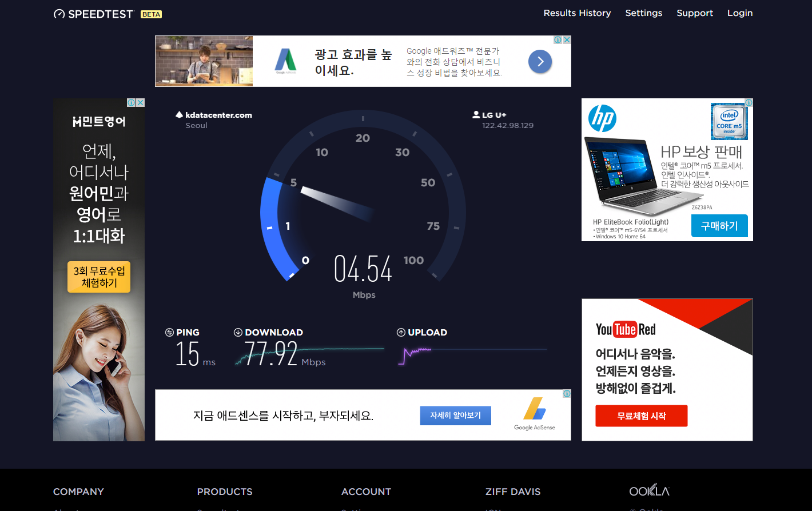Click the user icon beside LG U+

click(x=476, y=114)
